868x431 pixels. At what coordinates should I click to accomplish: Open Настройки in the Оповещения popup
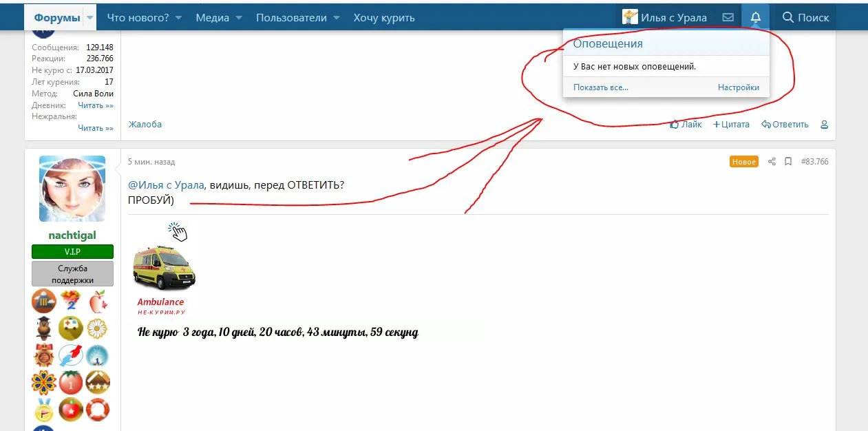[x=739, y=87]
